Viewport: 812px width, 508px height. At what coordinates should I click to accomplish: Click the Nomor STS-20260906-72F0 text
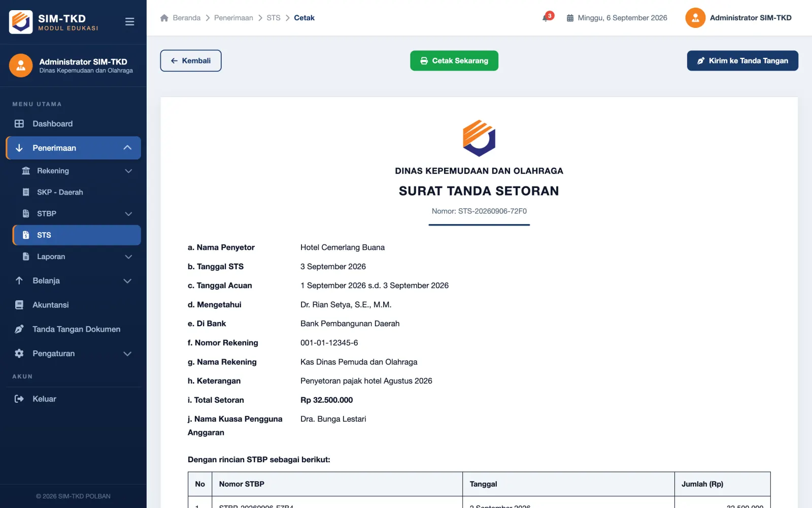coord(479,211)
